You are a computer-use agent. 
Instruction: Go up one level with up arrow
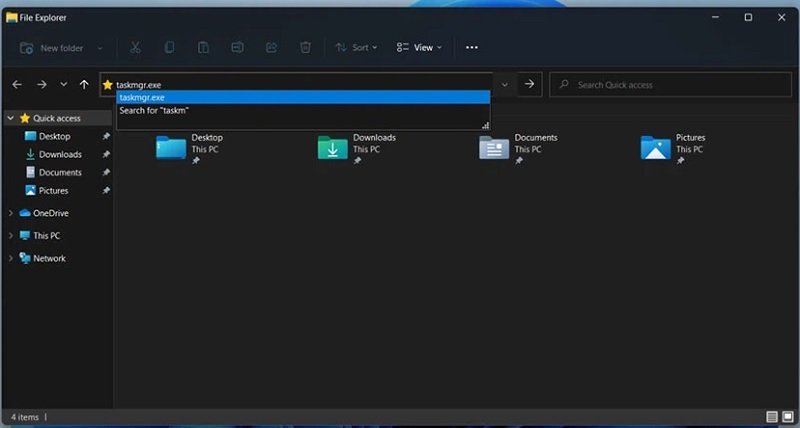84,85
